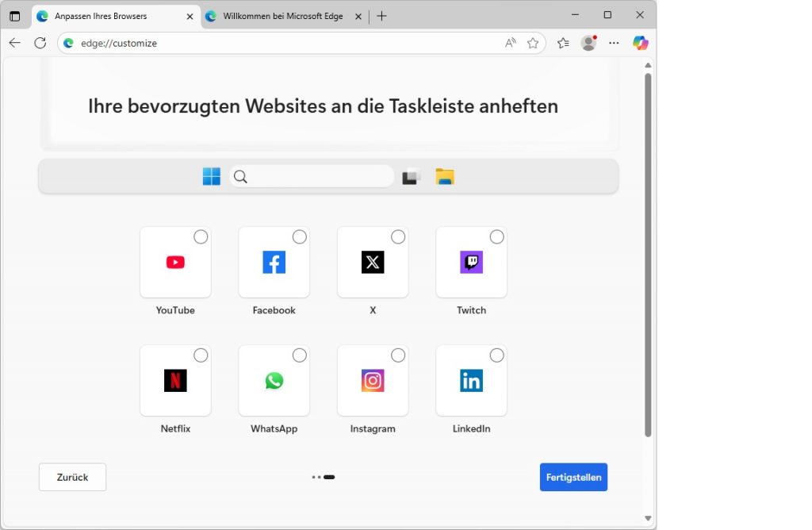The height and width of the screenshot is (530, 812).
Task: Open the Favorites list icon
Action: click(563, 43)
